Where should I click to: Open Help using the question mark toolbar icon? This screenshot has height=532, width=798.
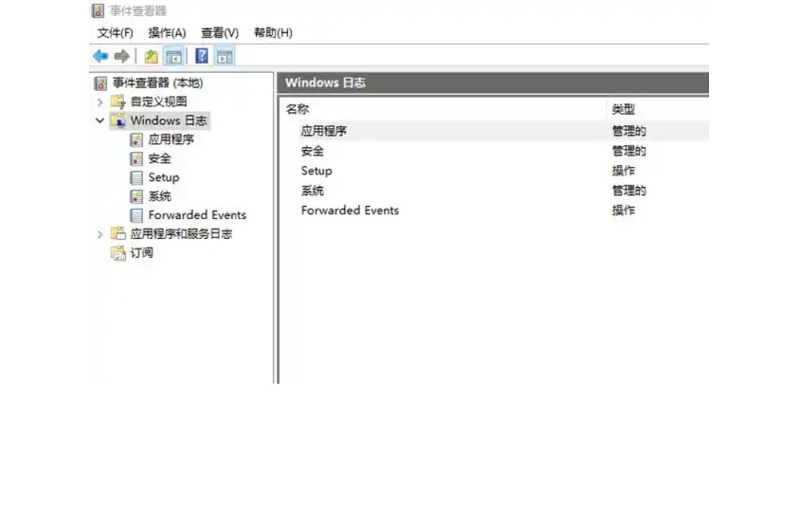[202, 55]
